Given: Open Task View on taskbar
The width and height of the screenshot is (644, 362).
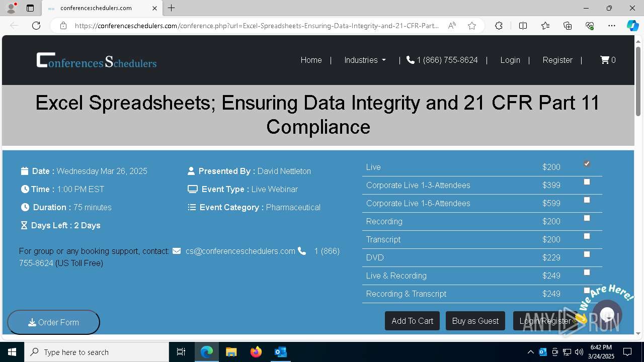Looking at the screenshot, I should (181, 352).
